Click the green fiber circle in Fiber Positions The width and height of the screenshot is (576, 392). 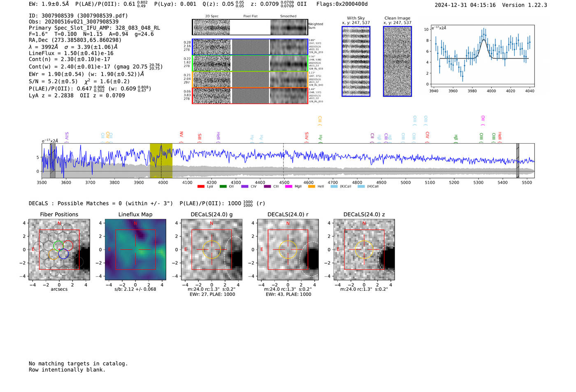[58, 246]
